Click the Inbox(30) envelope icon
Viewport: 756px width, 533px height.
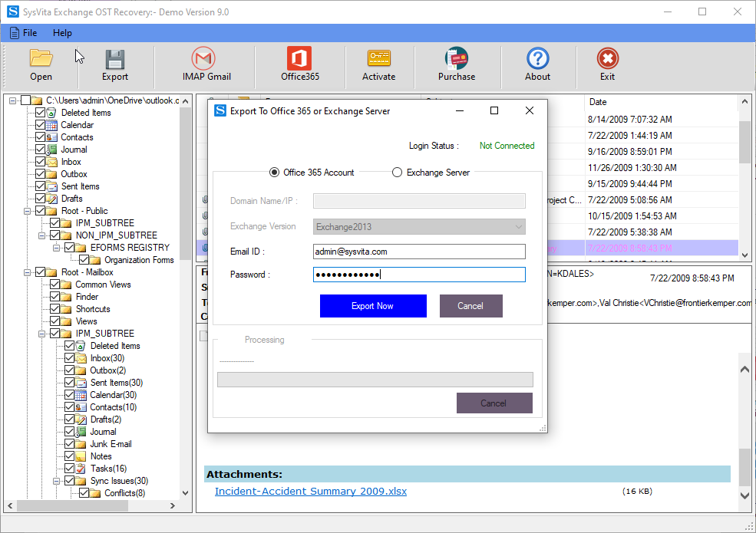(81, 358)
